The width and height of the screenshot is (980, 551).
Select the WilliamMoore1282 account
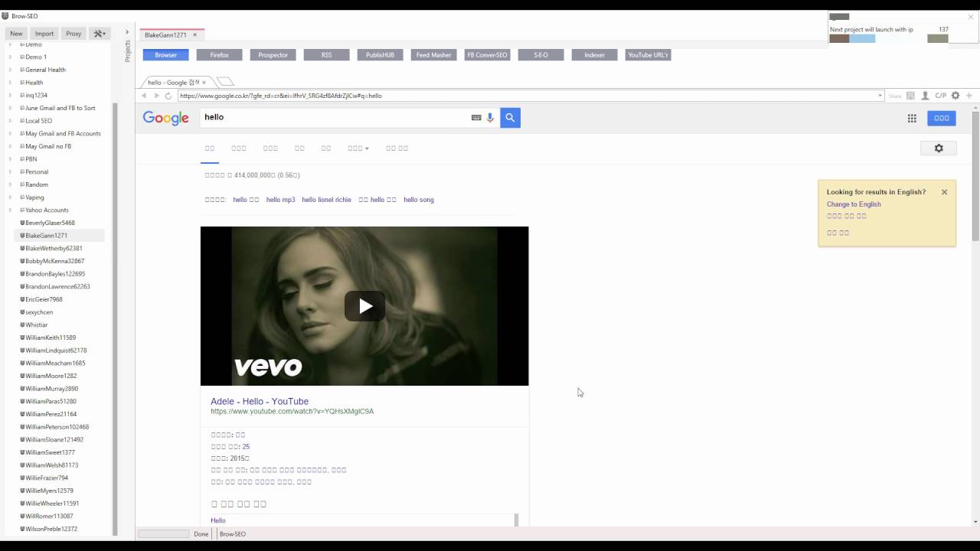pyautogui.click(x=51, y=376)
